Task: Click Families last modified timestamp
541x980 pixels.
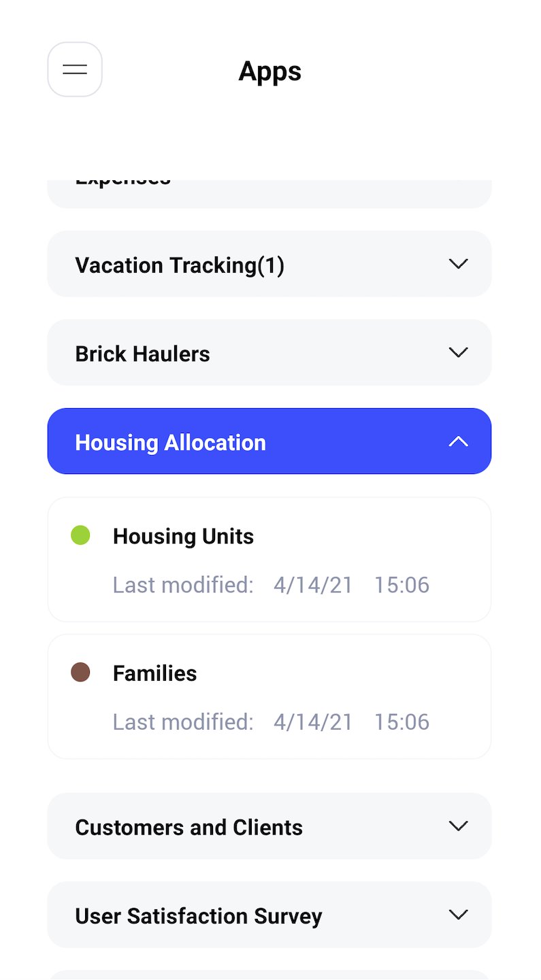Action: pyautogui.click(x=401, y=722)
